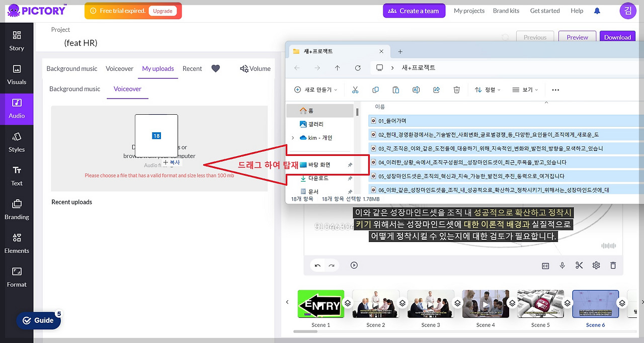The width and height of the screenshot is (644, 343).
Task: Select file 01_들어가며
Action: tap(506, 121)
